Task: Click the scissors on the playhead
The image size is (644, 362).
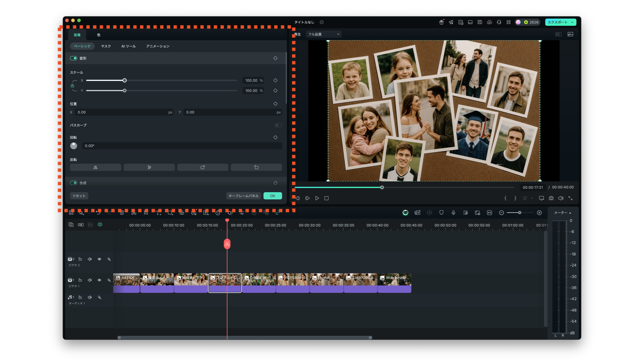Action: pos(227,244)
